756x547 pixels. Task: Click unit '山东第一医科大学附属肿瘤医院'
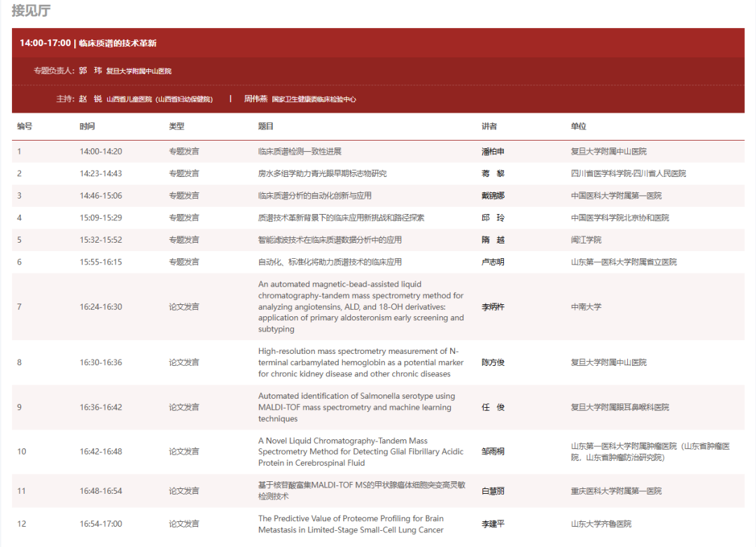[650, 452]
